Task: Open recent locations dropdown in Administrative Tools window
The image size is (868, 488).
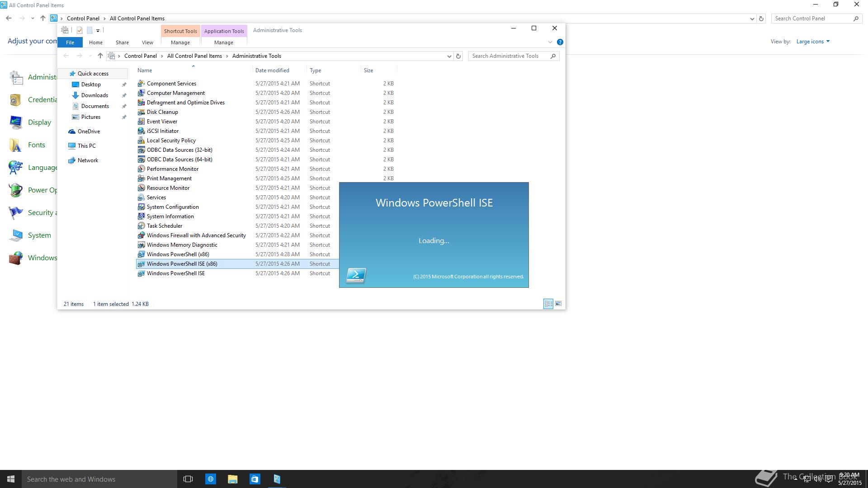Action: [x=90, y=56]
